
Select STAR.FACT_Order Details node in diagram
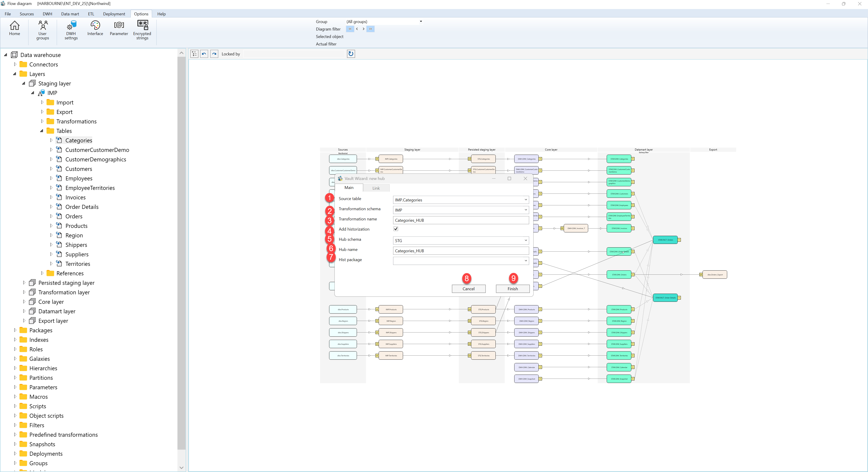tap(665, 298)
